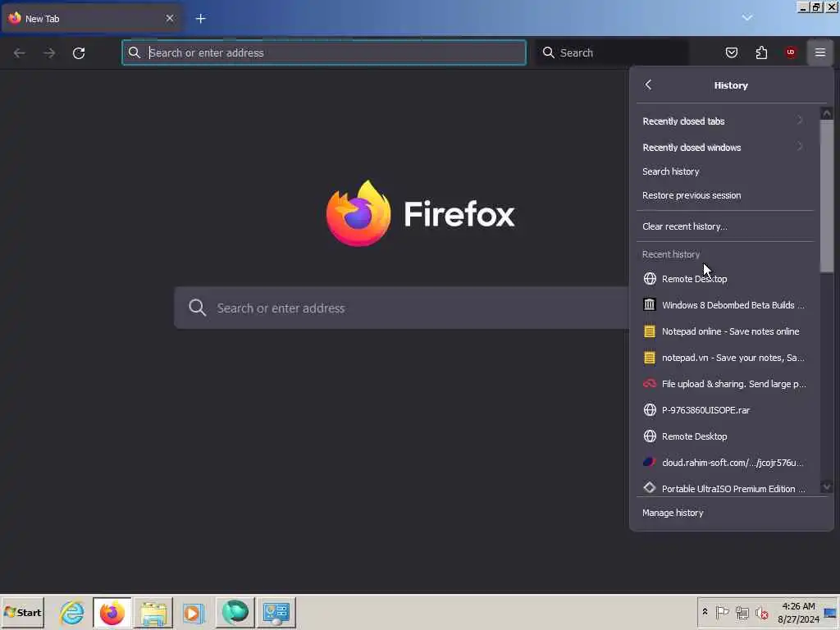Open P-9763860UISOPE.rar history entry
Image resolution: width=840 pixels, height=630 pixels.
tap(725, 410)
